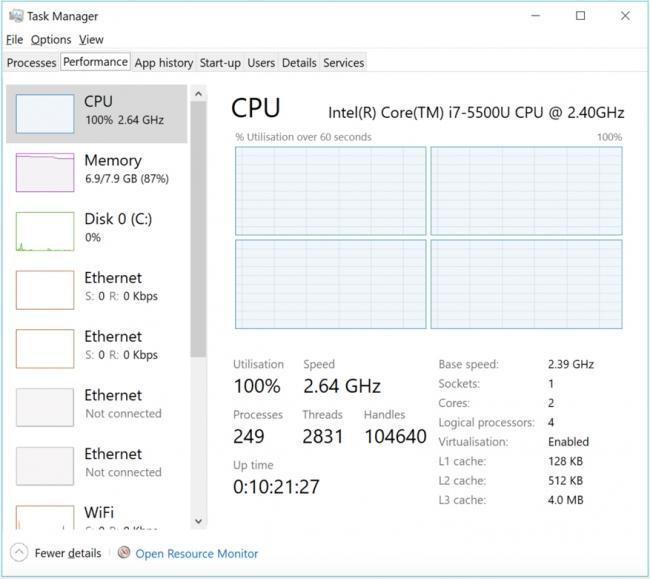Open Resource Monitor link
The height and width of the screenshot is (579, 650).
click(196, 553)
